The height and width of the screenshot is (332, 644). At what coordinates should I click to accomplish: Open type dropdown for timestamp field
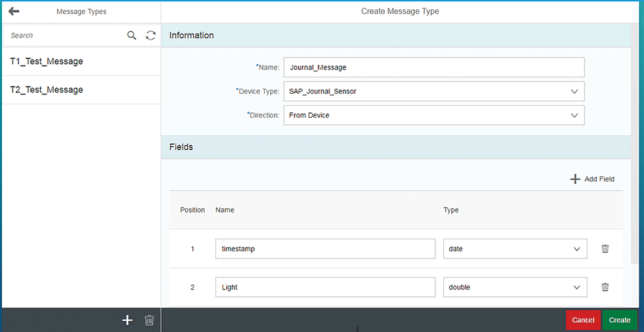pyautogui.click(x=575, y=249)
